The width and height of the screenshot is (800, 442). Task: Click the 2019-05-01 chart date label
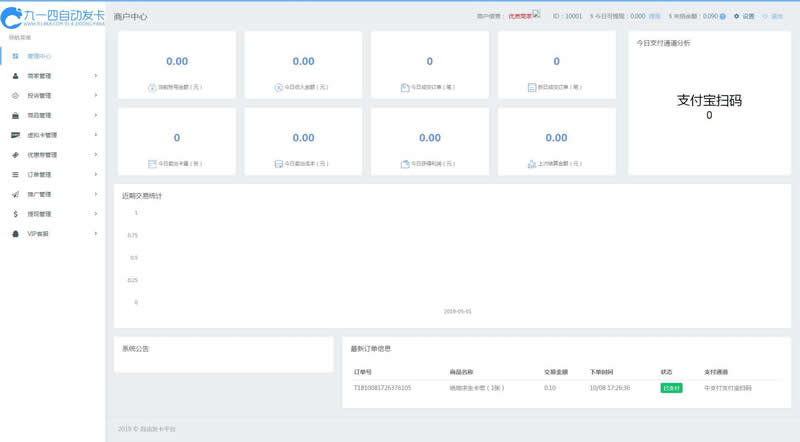pos(458,311)
